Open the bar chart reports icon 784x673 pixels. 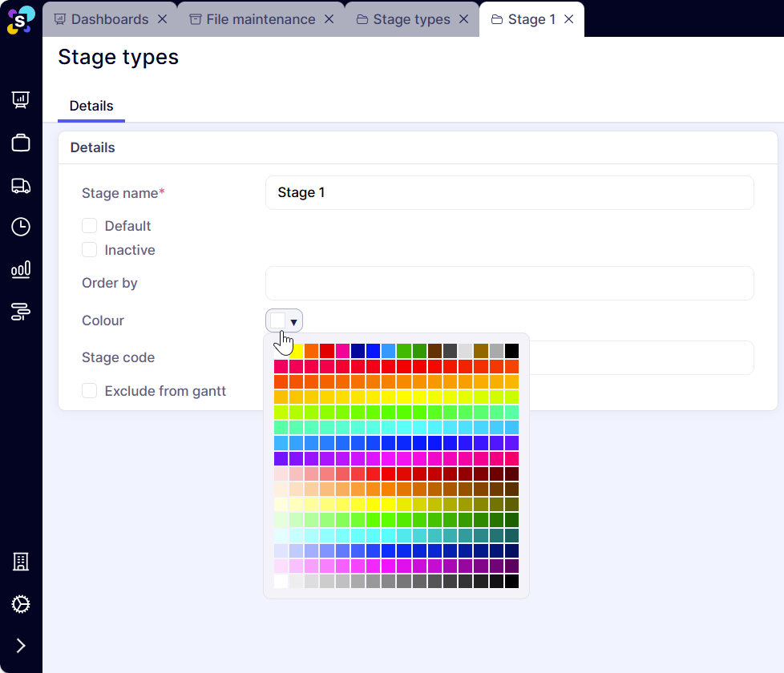(21, 269)
